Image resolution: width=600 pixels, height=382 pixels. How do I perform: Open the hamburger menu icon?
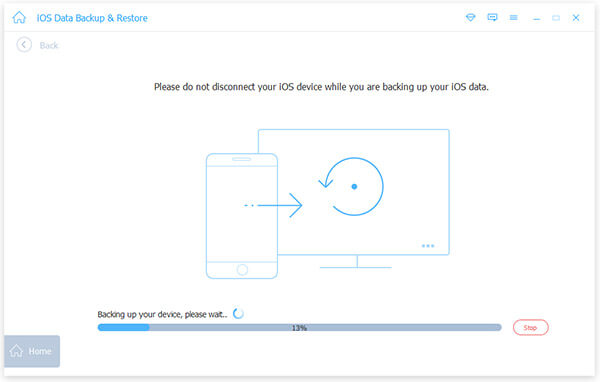pyautogui.click(x=514, y=18)
